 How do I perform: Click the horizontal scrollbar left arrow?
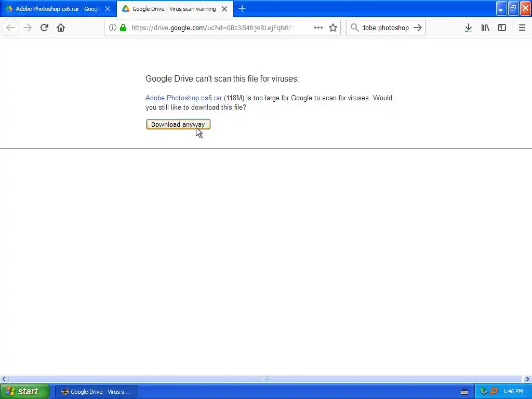pyautogui.click(x=4, y=379)
